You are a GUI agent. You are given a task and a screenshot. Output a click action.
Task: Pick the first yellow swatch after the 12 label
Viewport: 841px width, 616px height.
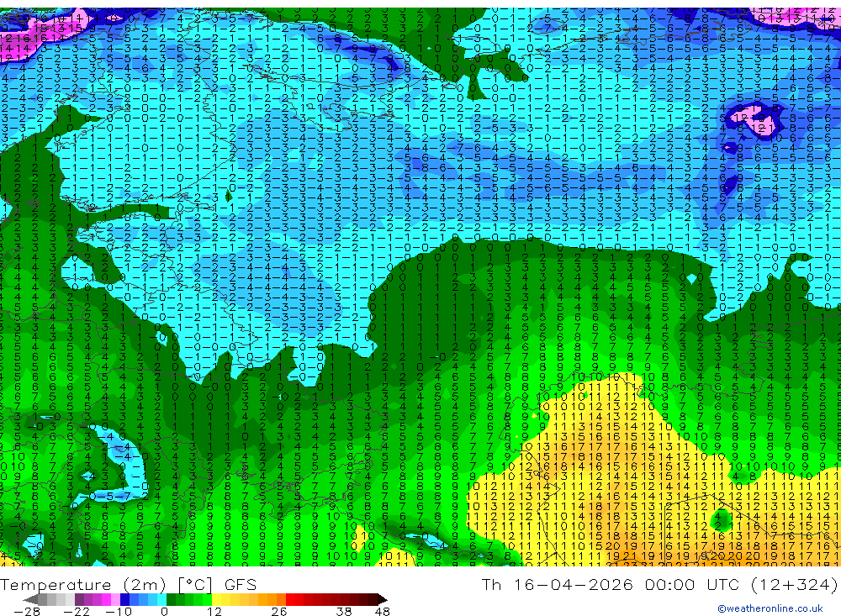tap(217, 600)
